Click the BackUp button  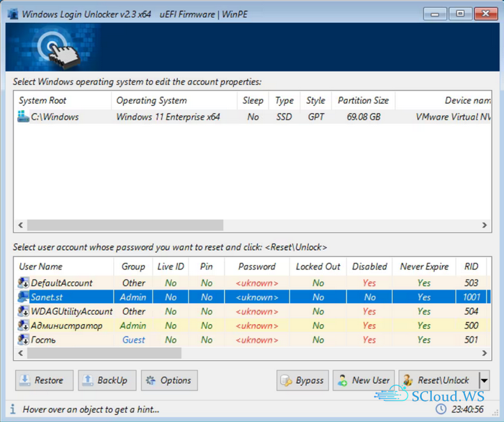pos(107,380)
